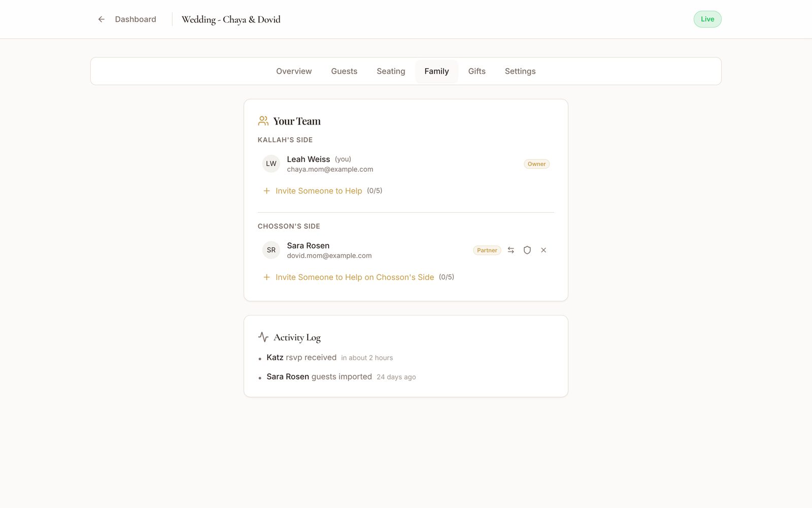The image size is (812, 508).
Task: Open the Gifts tab
Action: (477, 71)
